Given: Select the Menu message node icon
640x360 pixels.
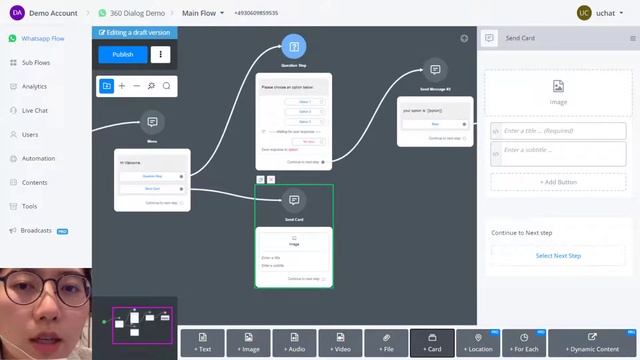Looking at the screenshot, I should coord(152,122).
